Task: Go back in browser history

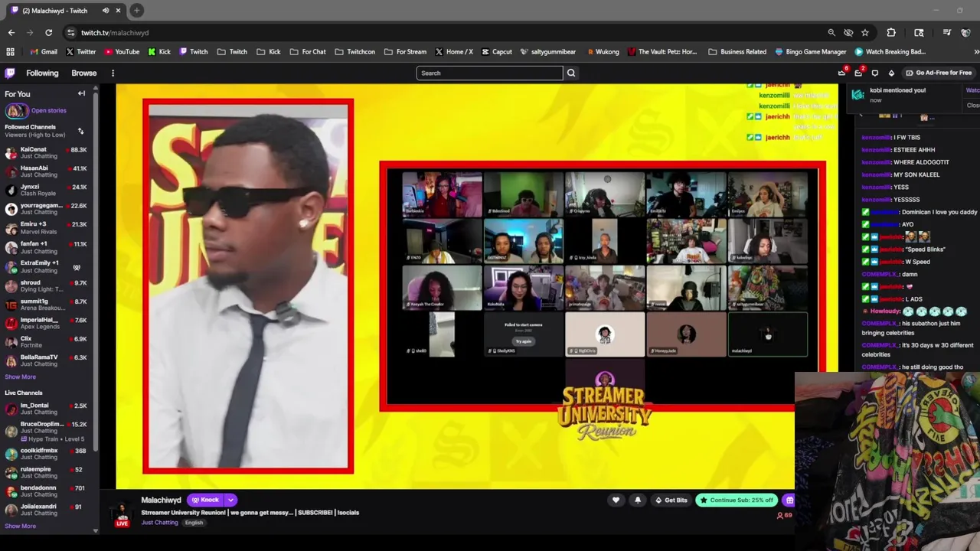Action: coord(11,33)
